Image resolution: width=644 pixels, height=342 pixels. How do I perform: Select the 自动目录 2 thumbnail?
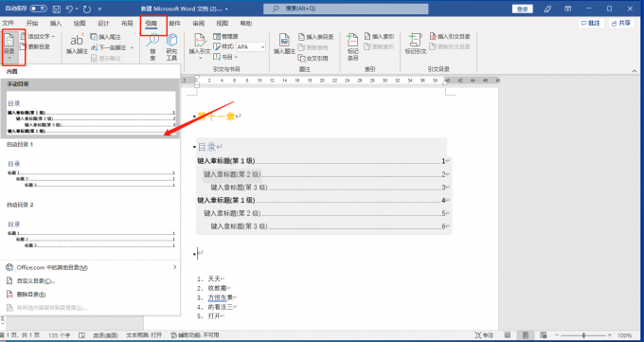click(x=91, y=233)
